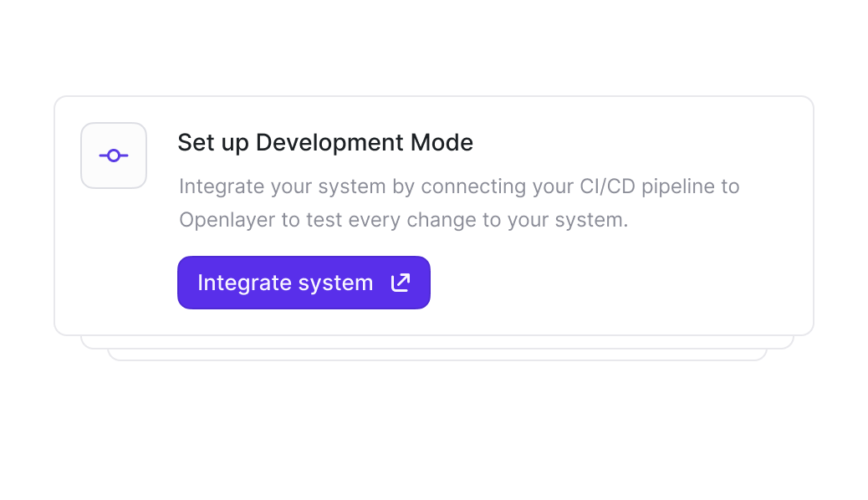Select the Set up Development Mode heading
Image resolution: width=868 pixels, height=500 pixels.
tap(325, 142)
